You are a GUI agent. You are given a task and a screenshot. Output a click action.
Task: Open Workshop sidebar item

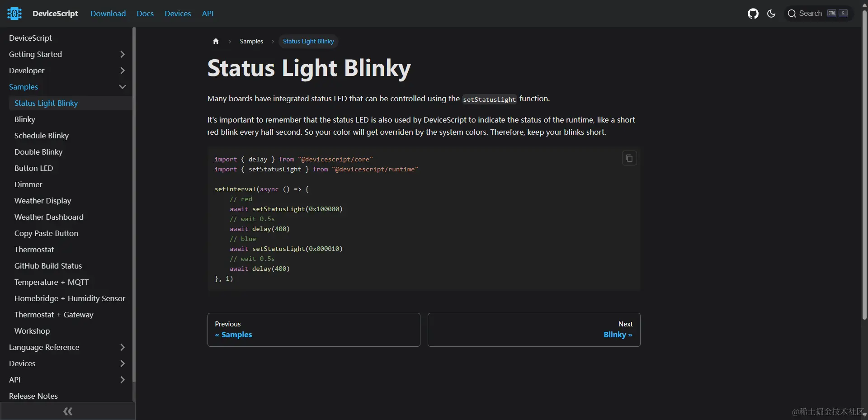point(32,331)
